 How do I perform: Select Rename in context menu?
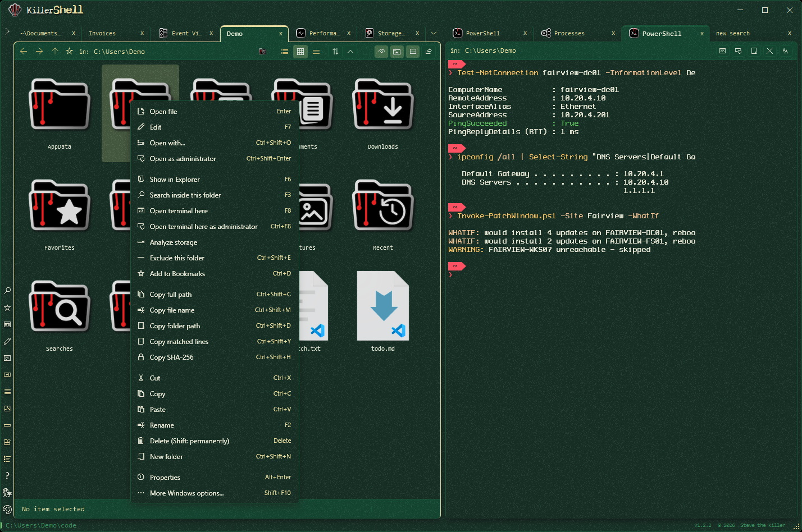(x=215, y=425)
